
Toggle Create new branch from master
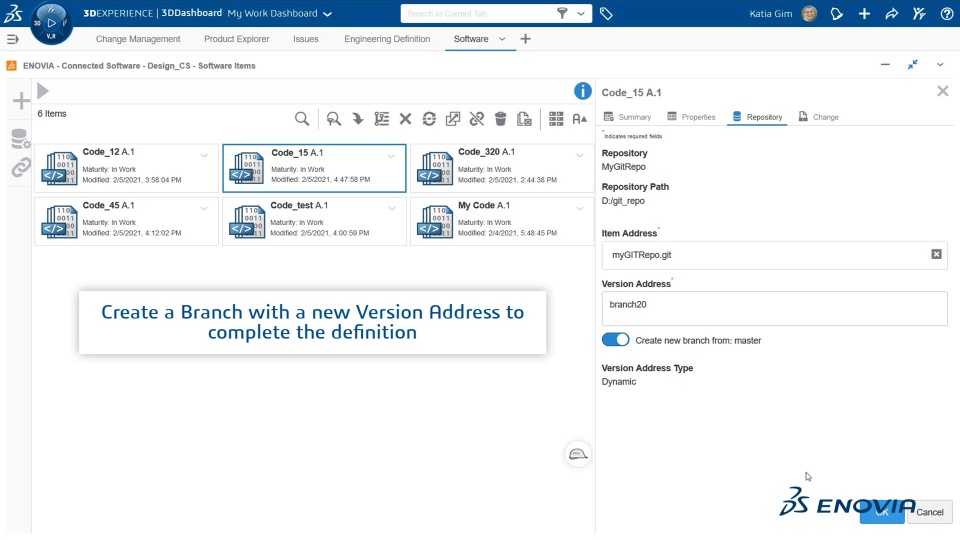coord(615,340)
